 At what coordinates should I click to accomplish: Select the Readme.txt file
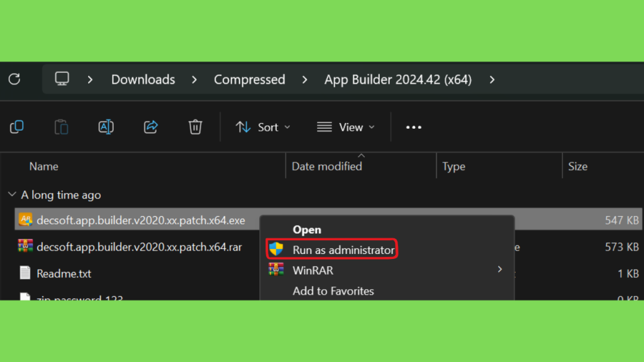pos(64,273)
